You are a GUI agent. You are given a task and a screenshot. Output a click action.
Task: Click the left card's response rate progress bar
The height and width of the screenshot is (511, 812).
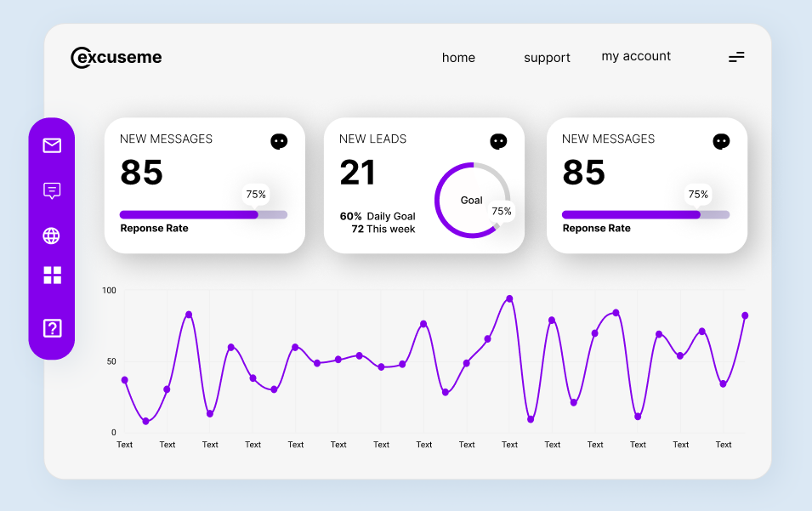pos(203,215)
